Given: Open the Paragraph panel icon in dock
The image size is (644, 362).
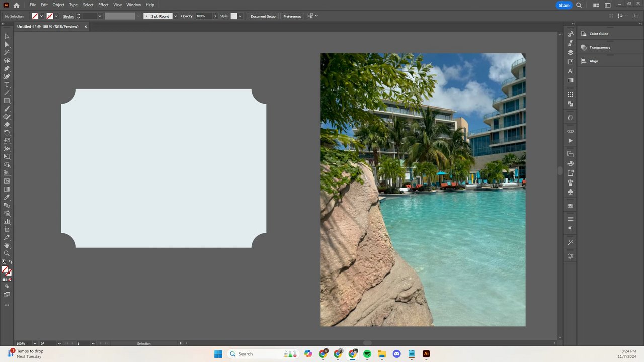Looking at the screenshot, I should (570, 229).
